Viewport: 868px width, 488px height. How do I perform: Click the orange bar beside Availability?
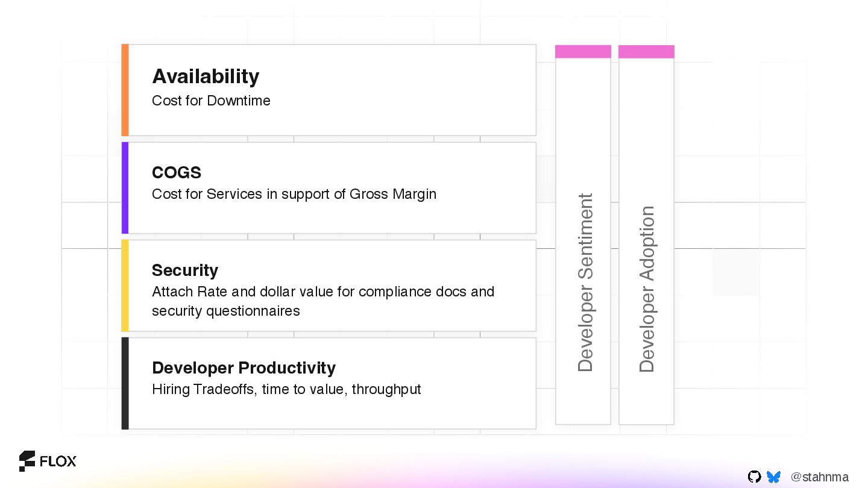pyautogui.click(x=125, y=90)
